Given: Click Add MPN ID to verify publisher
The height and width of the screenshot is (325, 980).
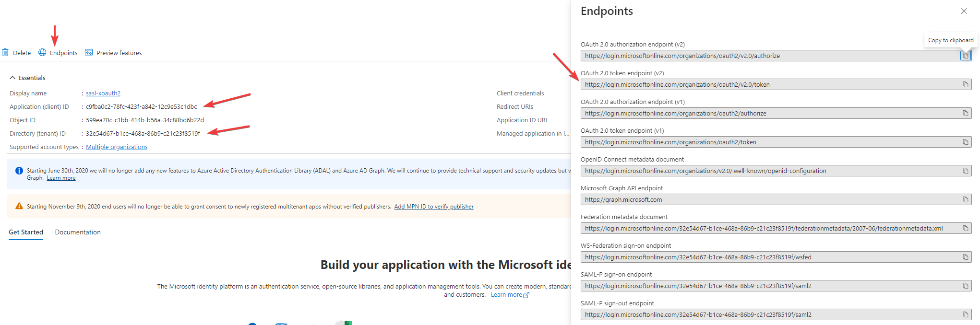Looking at the screenshot, I should (x=434, y=207).
